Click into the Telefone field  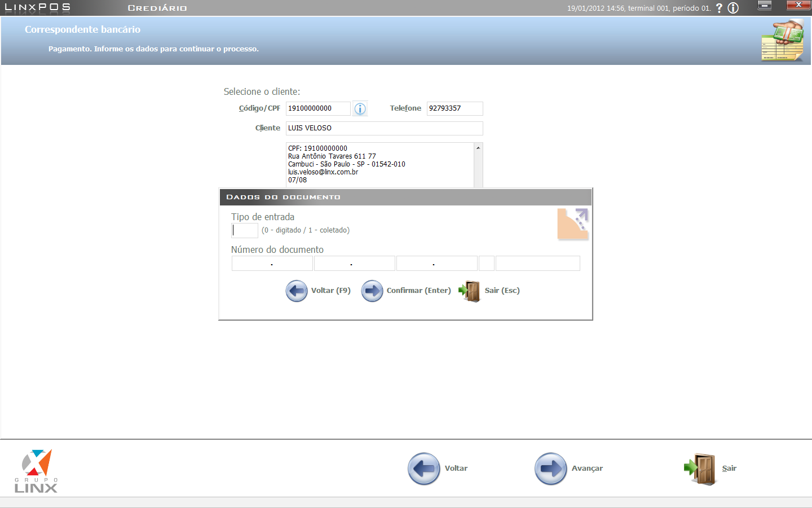[455, 108]
